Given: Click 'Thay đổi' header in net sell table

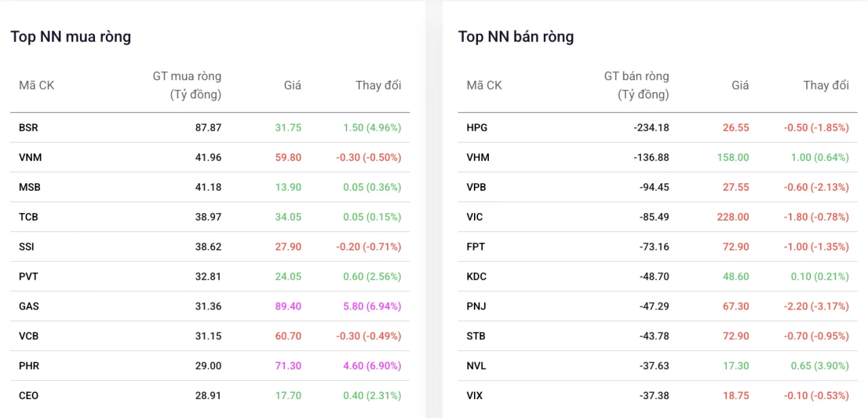Looking at the screenshot, I should coord(826,85).
